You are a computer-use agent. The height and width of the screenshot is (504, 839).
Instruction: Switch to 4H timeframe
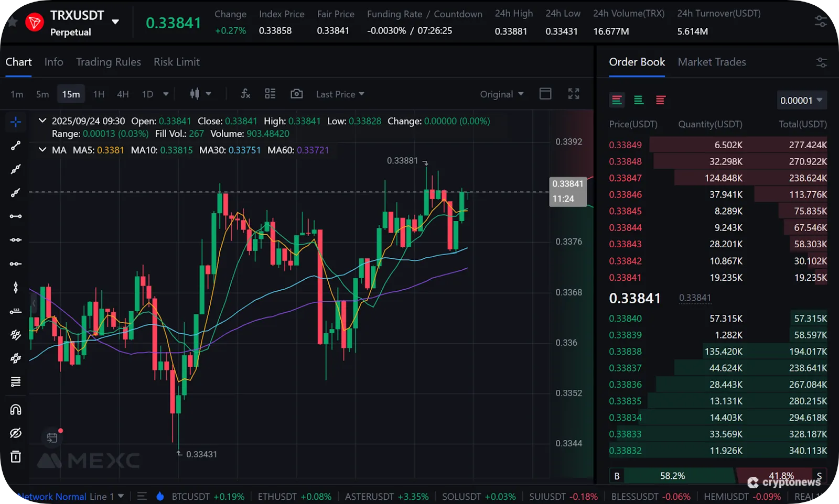pos(123,94)
